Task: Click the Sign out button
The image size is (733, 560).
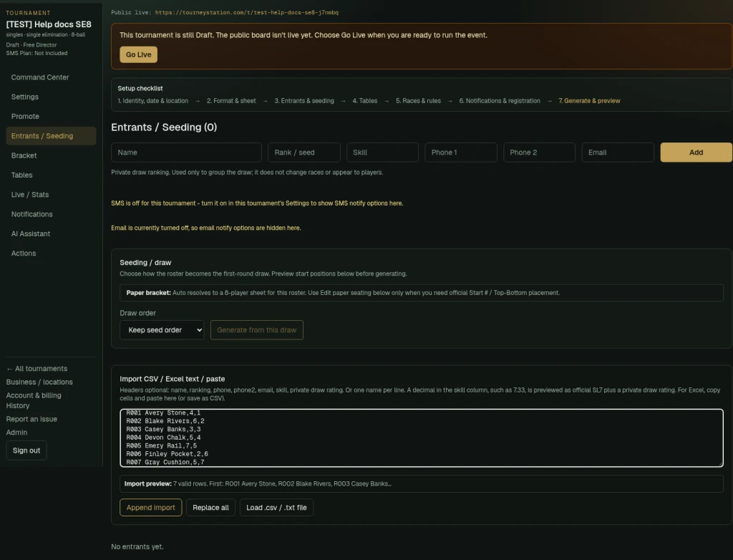Action: coord(26,450)
